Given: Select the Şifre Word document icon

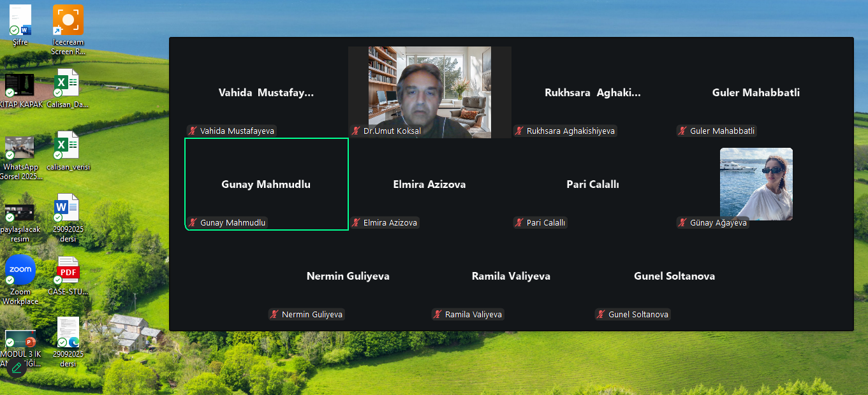Looking at the screenshot, I should click(20, 25).
